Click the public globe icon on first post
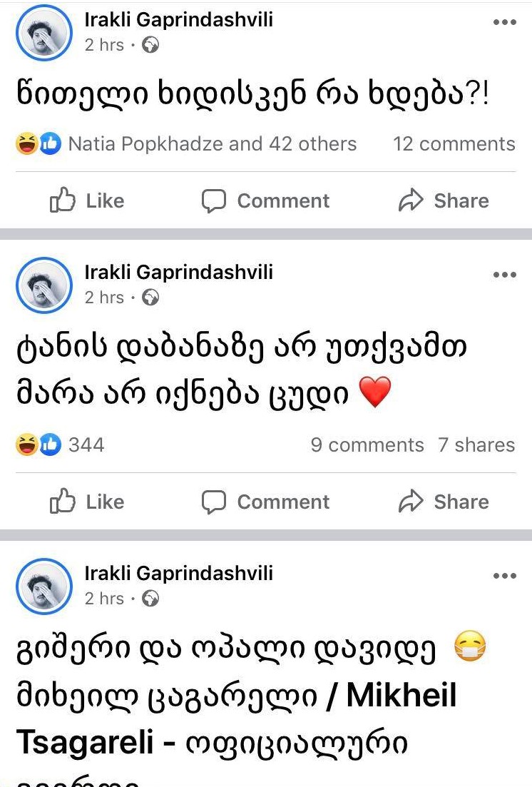Image resolution: width=532 pixels, height=787 pixels. pos(150,45)
